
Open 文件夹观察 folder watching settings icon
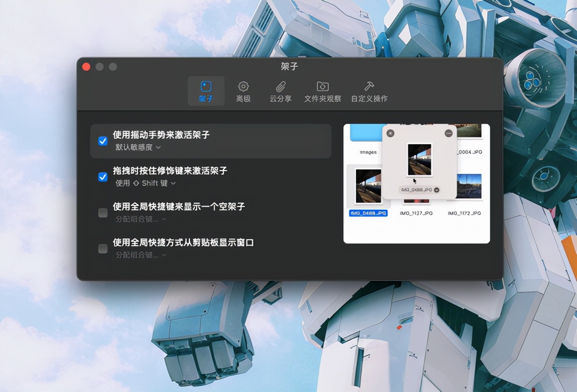tap(322, 86)
